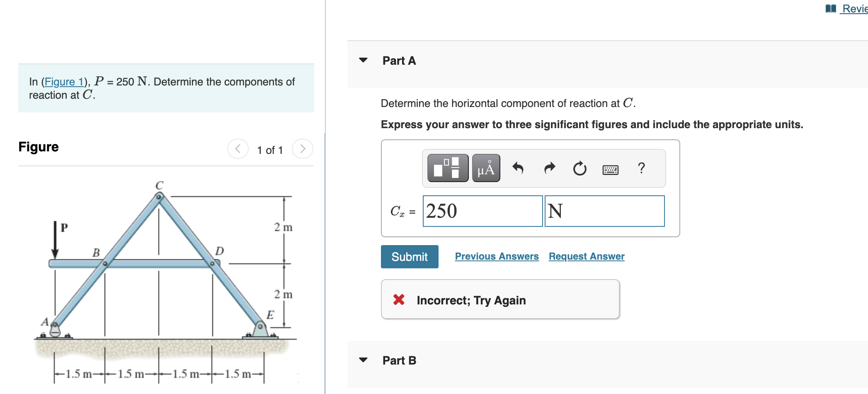Viewport: 868px width, 394px height.
Task: Select the μÅ units symbol icon
Action: click(486, 168)
